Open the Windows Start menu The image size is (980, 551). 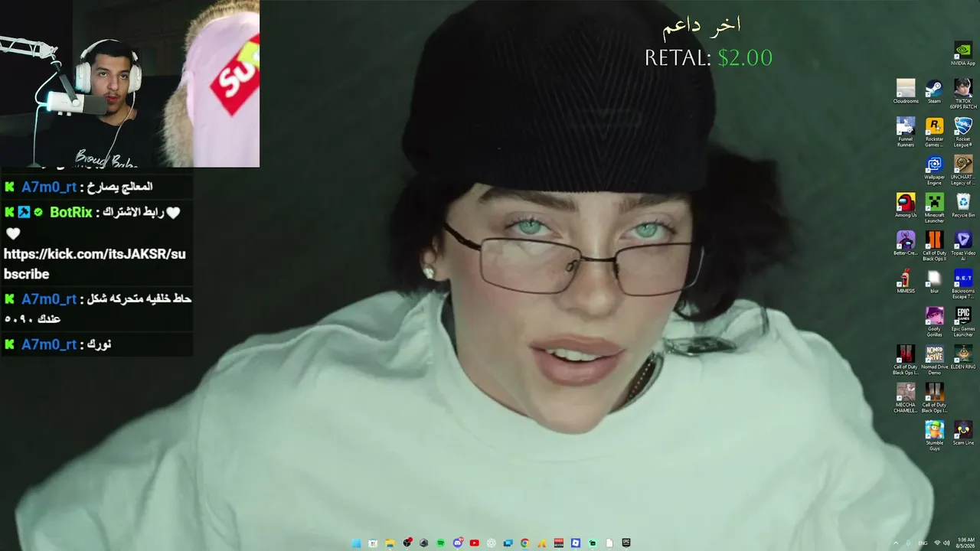point(356,543)
